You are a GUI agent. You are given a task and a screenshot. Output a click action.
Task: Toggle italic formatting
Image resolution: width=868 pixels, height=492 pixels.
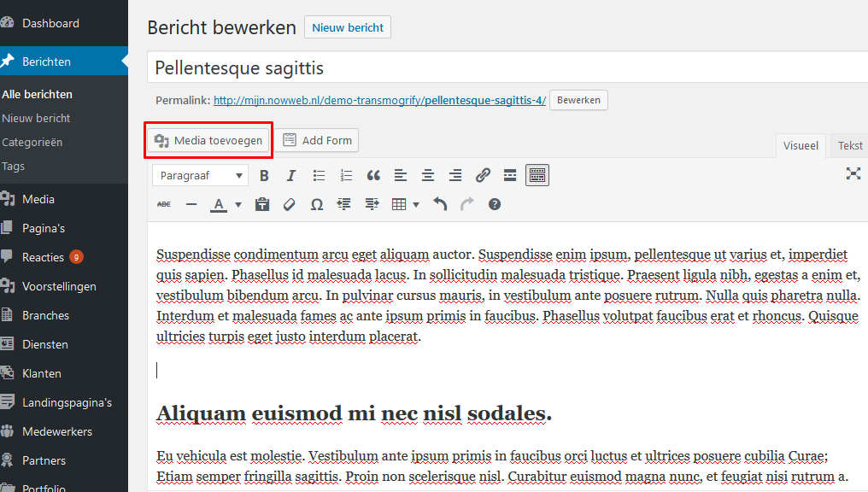[x=290, y=175]
